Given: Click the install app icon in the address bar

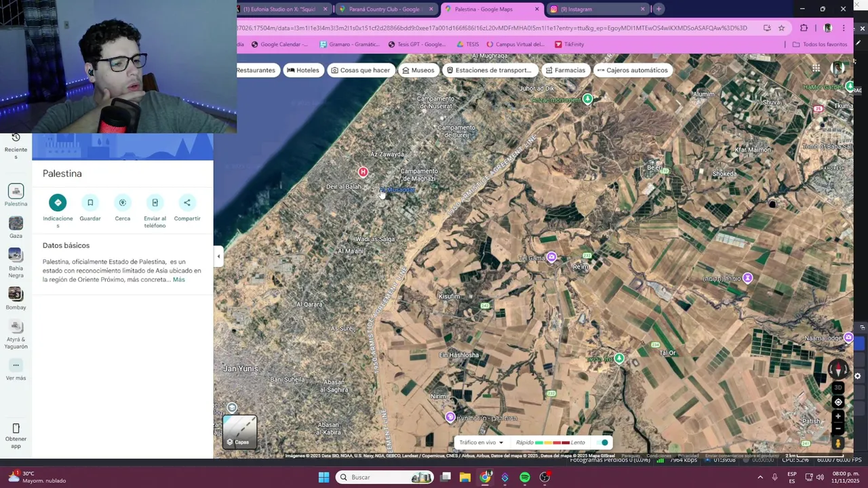Looking at the screenshot, I should [767, 28].
